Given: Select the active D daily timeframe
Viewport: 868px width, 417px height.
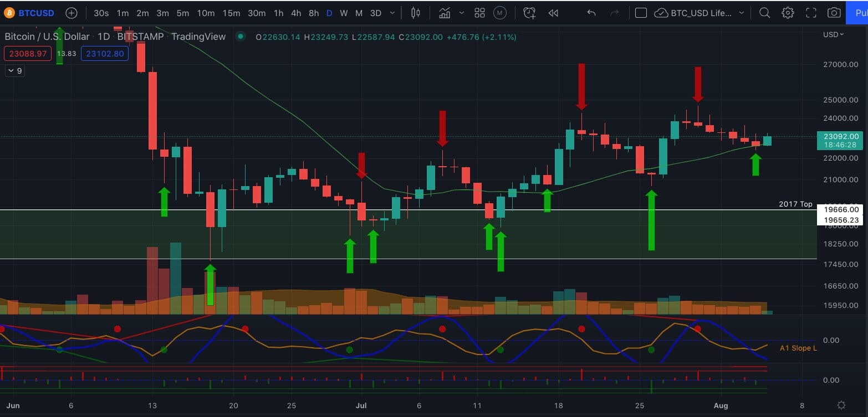Looking at the screenshot, I should click(329, 13).
